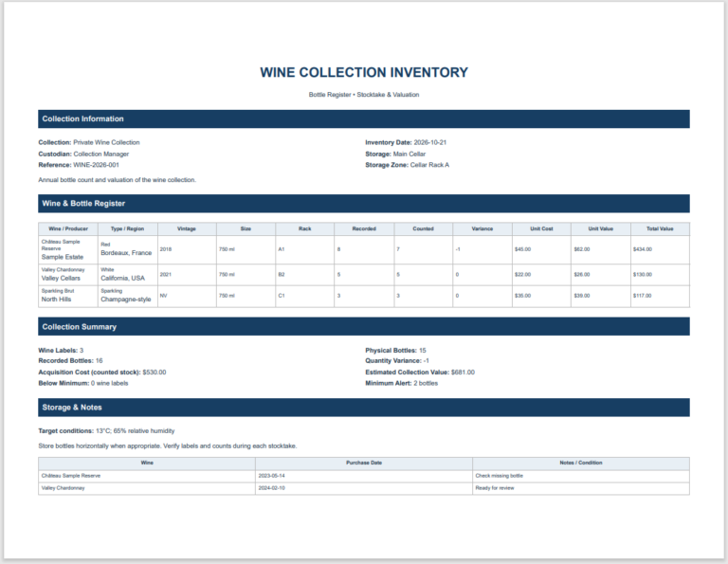This screenshot has width=728, height=564.
Task: Click the reference 'WINE-2026-001'
Action: click(x=96, y=165)
